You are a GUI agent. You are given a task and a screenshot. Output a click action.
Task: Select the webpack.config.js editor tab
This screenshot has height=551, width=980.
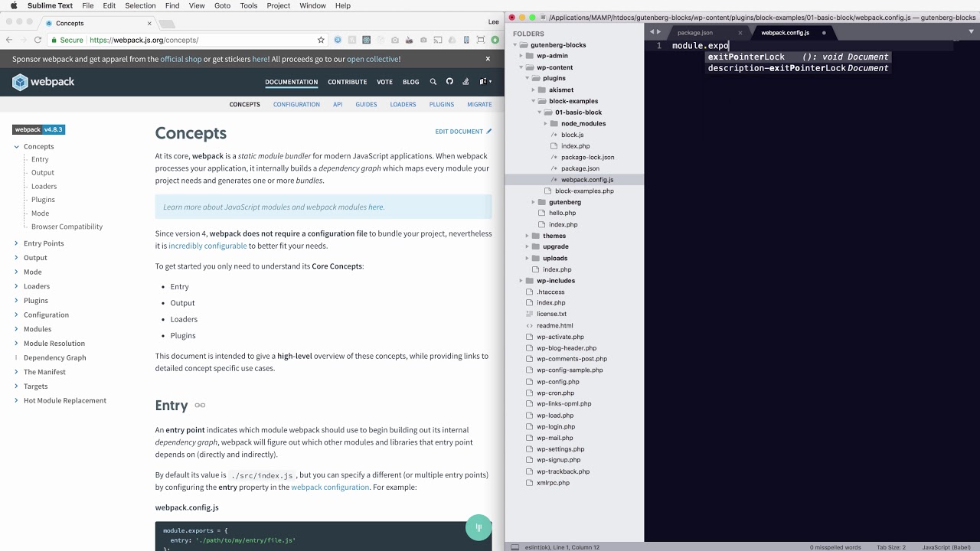(785, 33)
